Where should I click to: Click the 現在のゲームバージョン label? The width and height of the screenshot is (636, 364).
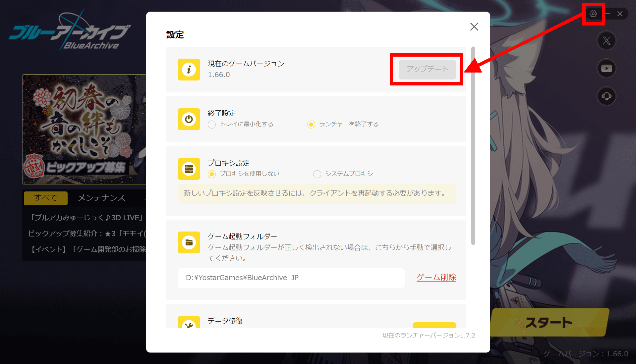246,64
